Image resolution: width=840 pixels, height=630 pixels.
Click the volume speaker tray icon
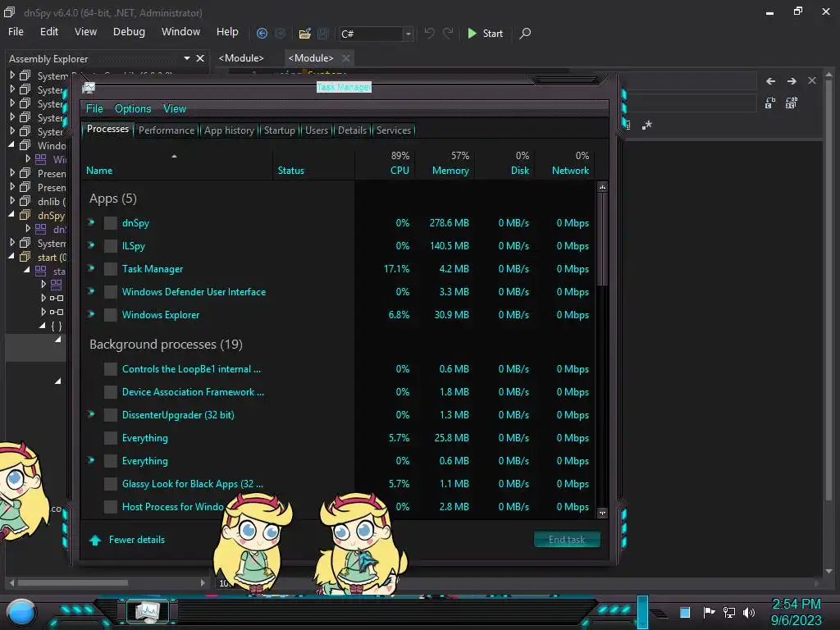tap(749, 612)
